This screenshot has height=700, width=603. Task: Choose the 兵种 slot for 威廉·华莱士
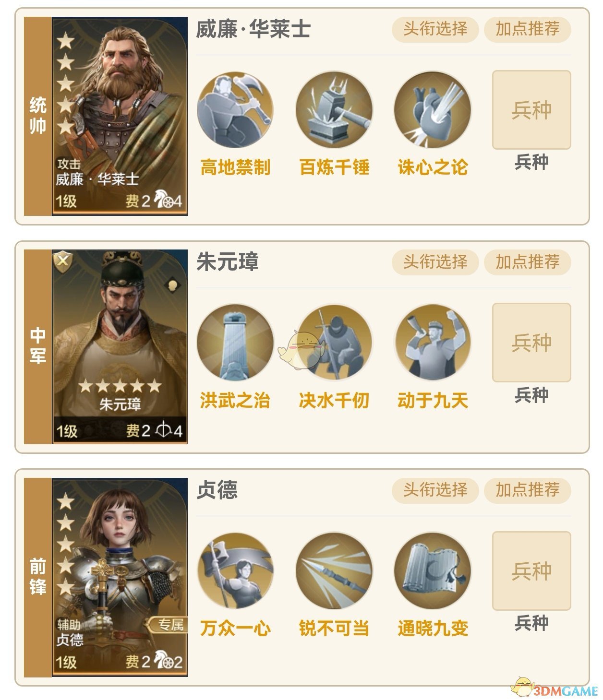coord(531,110)
